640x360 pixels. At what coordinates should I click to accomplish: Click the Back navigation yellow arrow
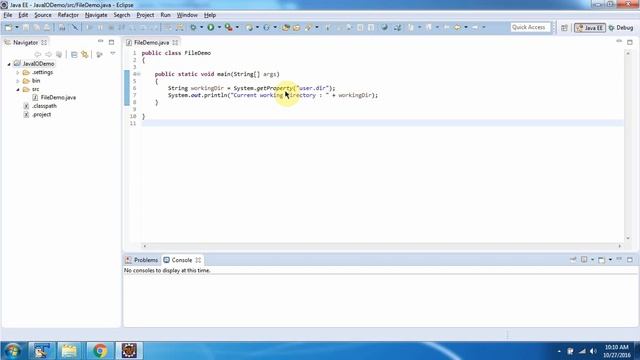(457, 27)
